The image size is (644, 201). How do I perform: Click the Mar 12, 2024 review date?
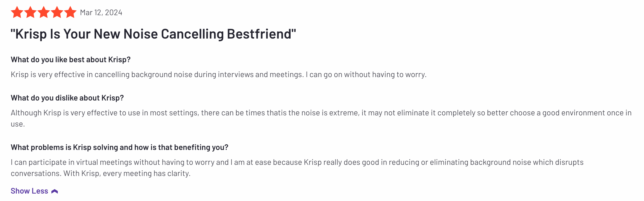[x=101, y=12]
